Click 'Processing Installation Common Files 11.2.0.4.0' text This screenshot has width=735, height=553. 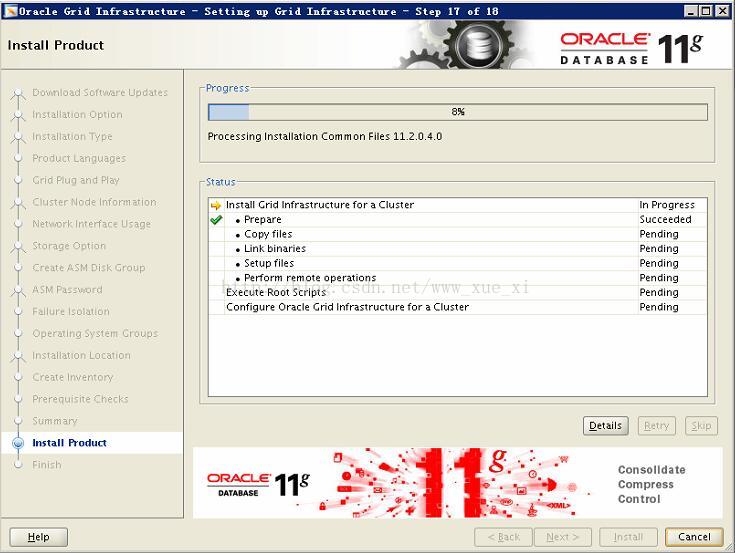tap(325, 136)
